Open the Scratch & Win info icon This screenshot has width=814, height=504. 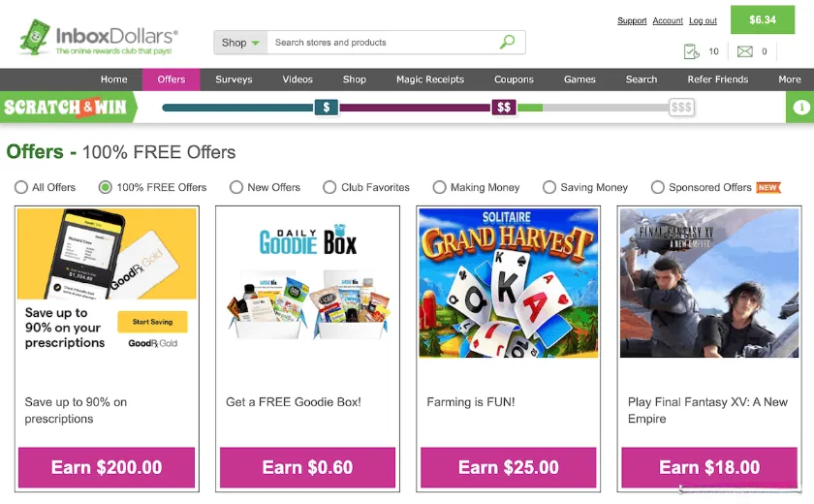click(801, 108)
